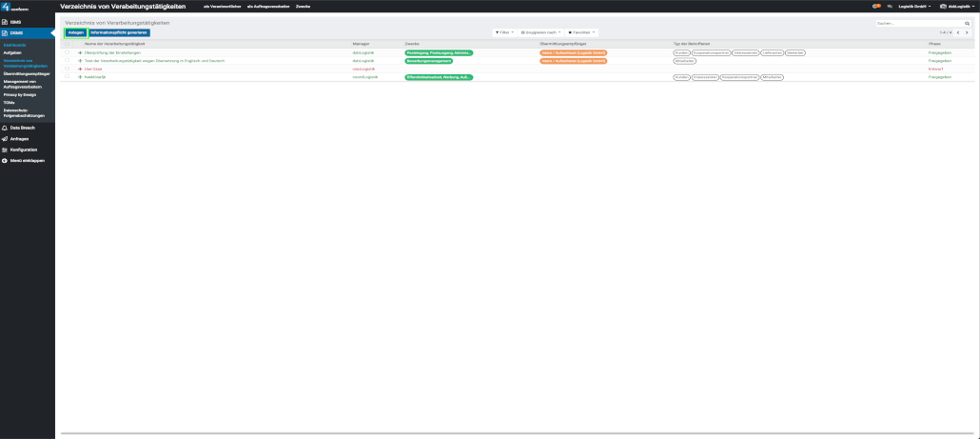Select checkbox for 'Überprüfung der Einstellungen'
The height and width of the screenshot is (439, 980).
67,52
